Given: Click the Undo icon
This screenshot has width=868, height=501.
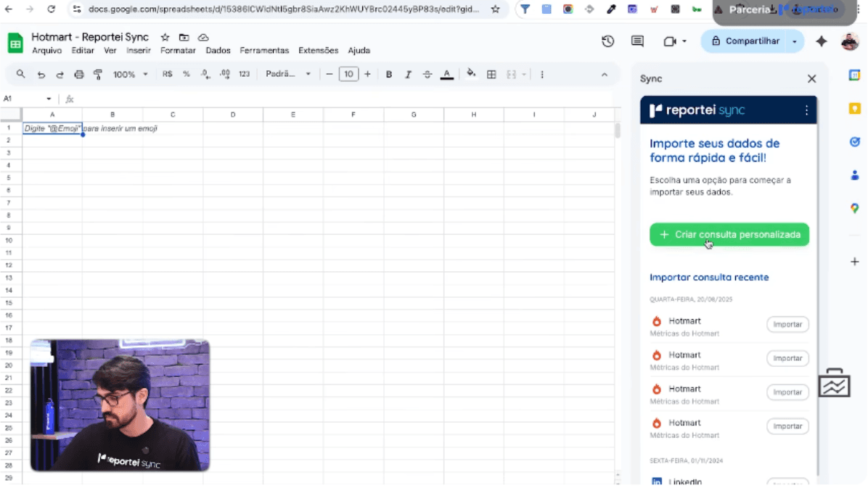Looking at the screenshot, I should (x=41, y=74).
